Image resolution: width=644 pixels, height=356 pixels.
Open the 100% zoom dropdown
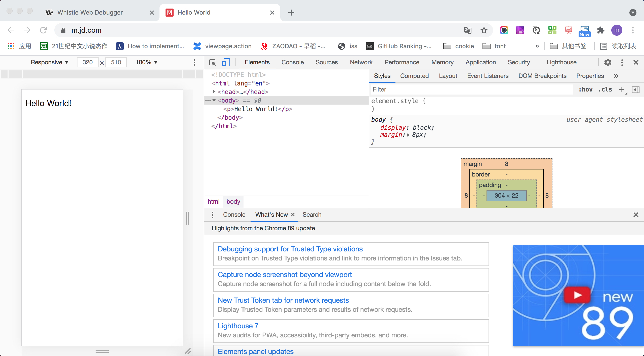tap(146, 62)
